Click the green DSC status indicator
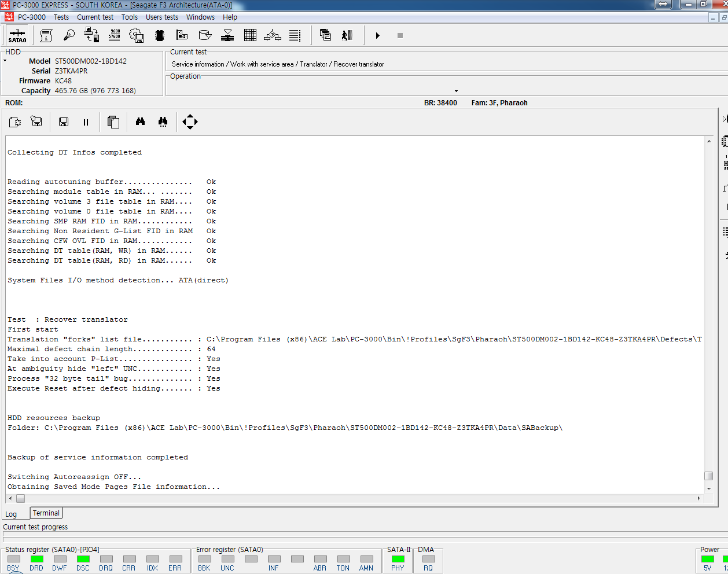Screen dimensions: 728x574 pos(83,559)
